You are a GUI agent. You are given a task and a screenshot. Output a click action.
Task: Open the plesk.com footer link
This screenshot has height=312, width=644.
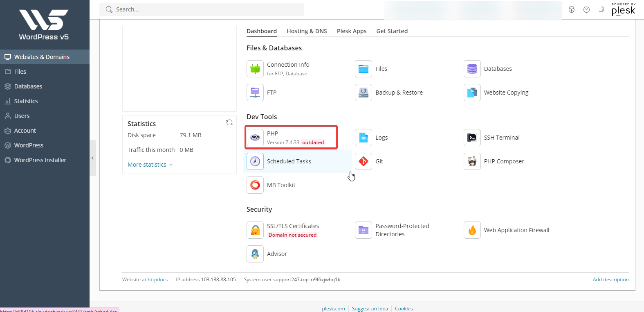(x=333, y=309)
